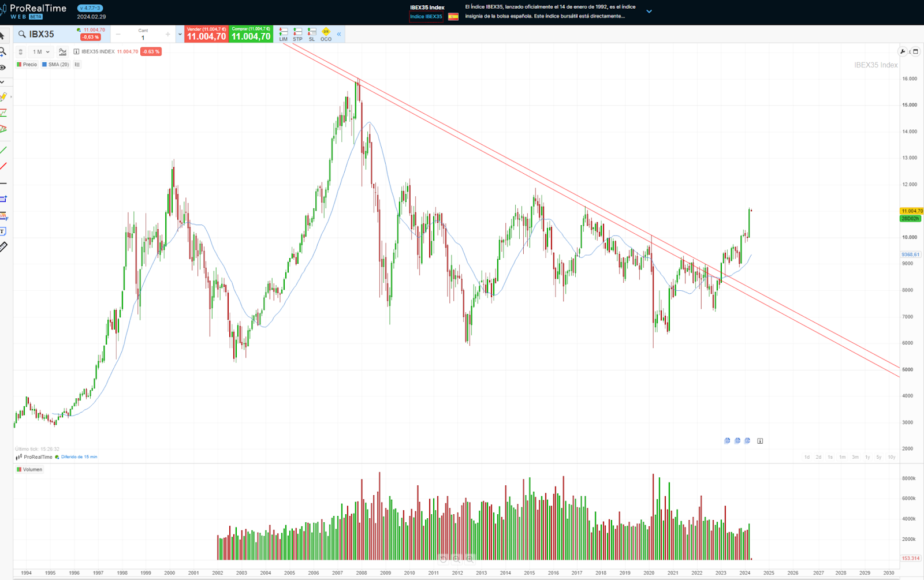
Task: Pick the ruler measurement tool
Action: click(3, 247)
